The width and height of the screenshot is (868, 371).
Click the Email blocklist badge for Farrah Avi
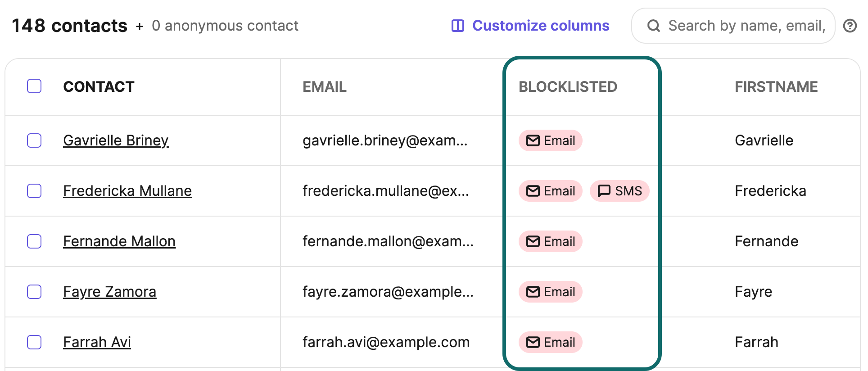[550, 342]
